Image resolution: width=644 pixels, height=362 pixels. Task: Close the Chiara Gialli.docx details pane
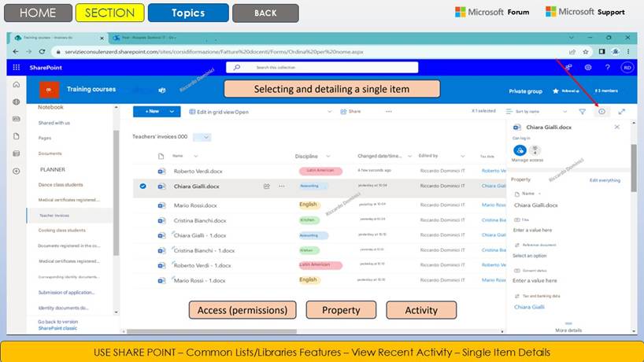tap(616, 127)
